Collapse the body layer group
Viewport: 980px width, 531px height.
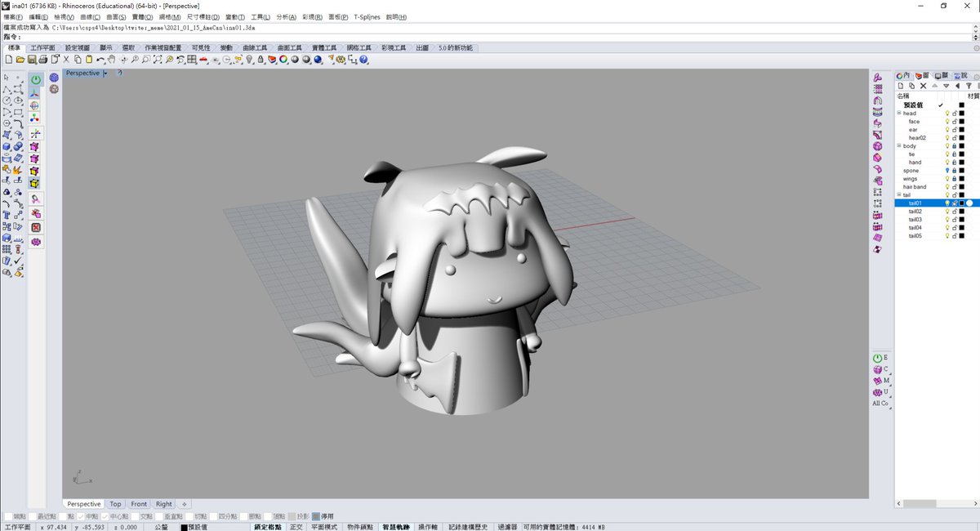pos(899,146)
